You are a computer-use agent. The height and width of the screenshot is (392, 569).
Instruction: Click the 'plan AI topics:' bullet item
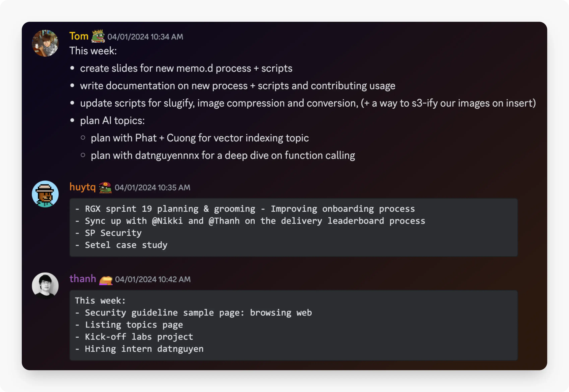[112, 121]
